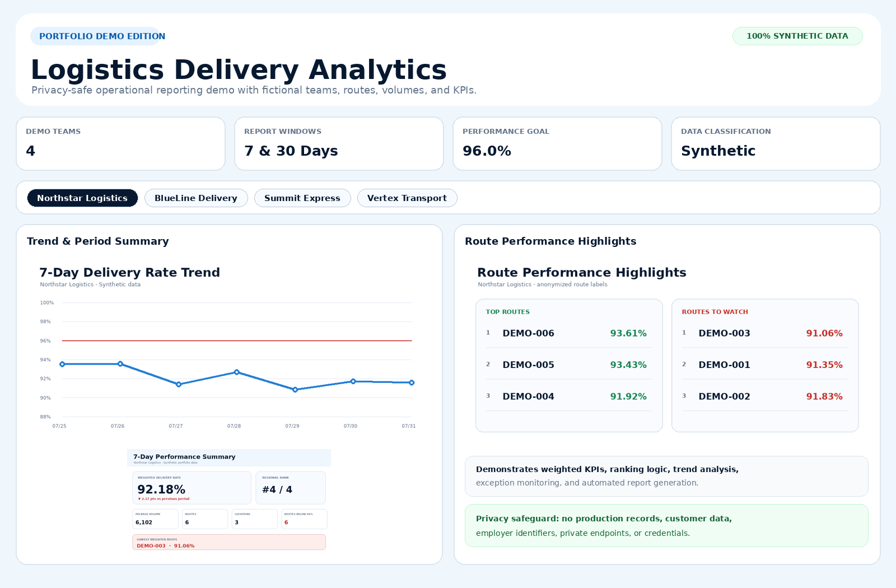Click the Package Volume 6,102 tile
Image resolution: width=896 pixels, height=588 pixels.
point(156,519)
